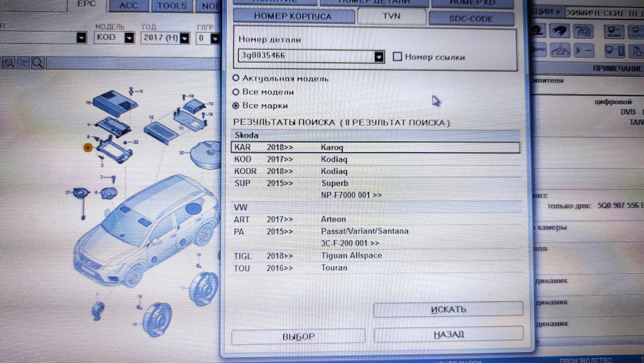Select 'Все марки' radio option

pyautogui.click(x=235, y=105)
